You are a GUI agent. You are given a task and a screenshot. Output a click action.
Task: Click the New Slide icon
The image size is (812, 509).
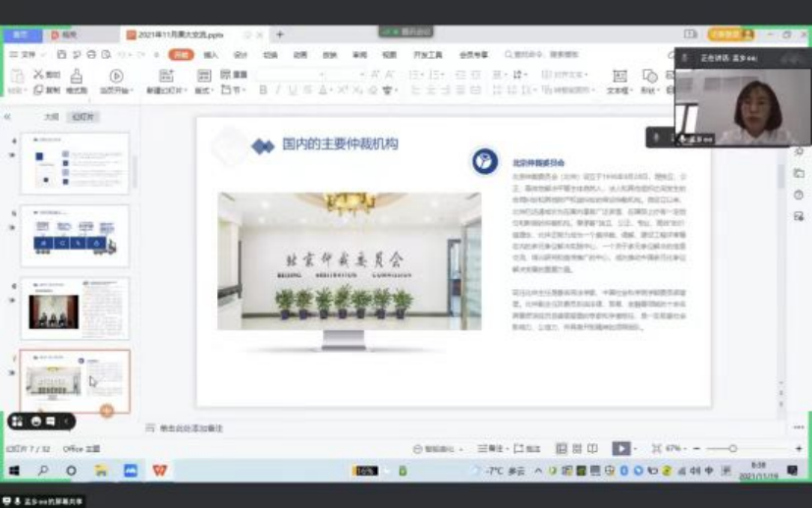click(x=165, y=76)
